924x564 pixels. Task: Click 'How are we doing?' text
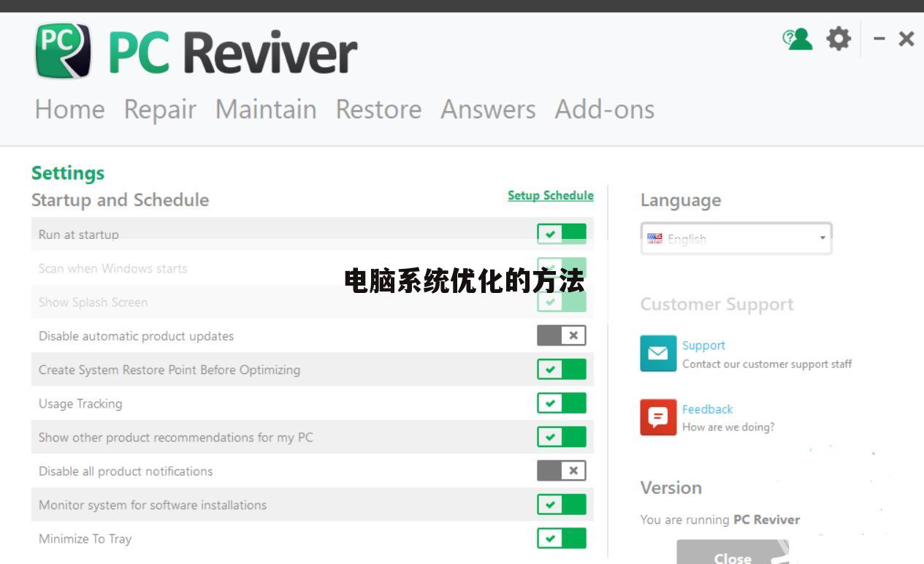tap(728, 427)
